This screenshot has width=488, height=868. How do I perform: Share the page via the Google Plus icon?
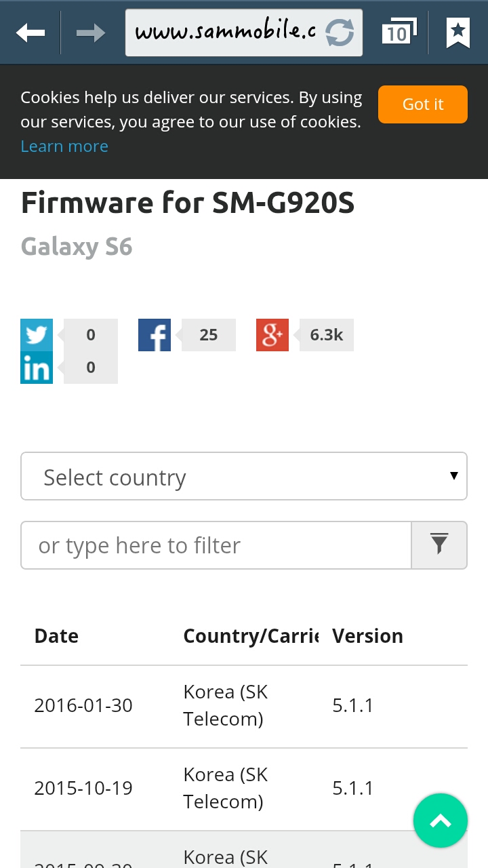tap(272, 335)
